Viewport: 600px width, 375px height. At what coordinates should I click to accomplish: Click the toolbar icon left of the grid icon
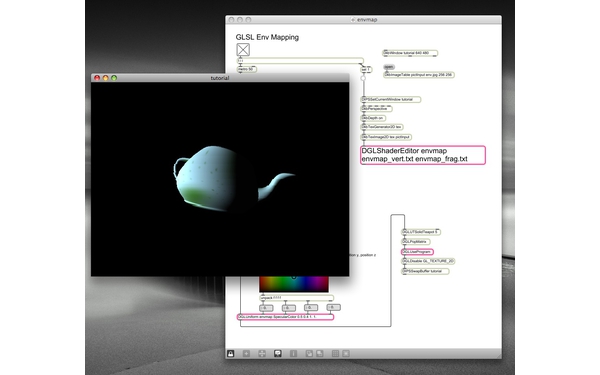coord(320,354)
